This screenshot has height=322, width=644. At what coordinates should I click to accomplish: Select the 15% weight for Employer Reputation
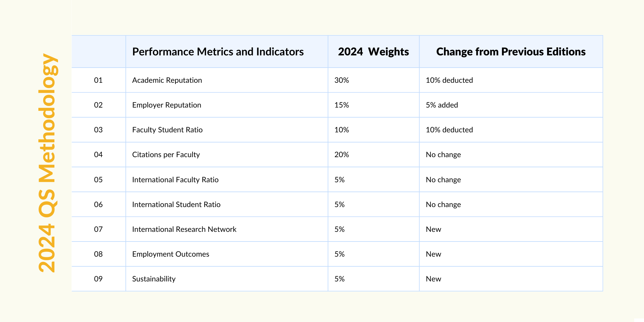coord(342,105)
